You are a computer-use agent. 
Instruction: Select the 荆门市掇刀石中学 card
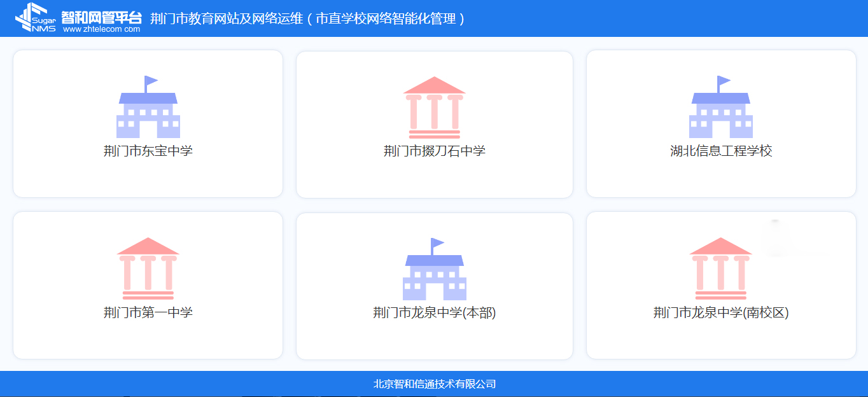[435, 125]
